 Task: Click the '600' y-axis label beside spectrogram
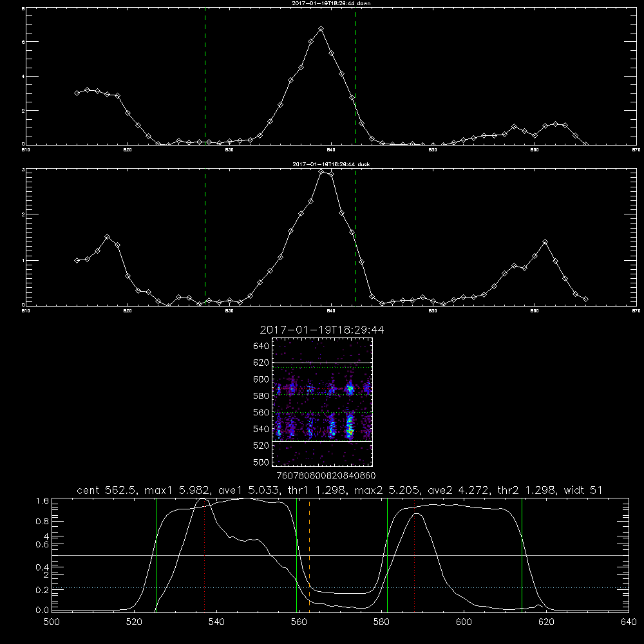click(261, 379)
